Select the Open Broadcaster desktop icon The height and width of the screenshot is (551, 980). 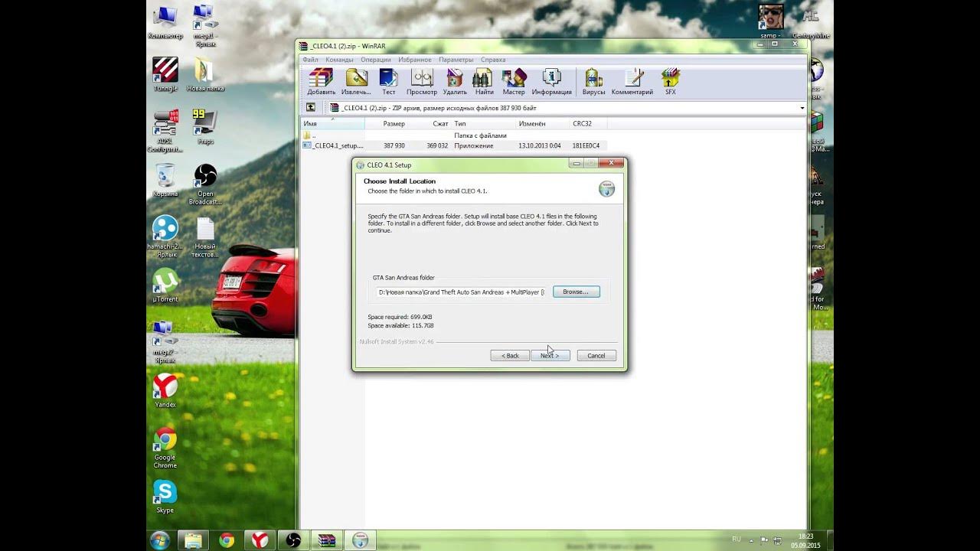(204, 184)
